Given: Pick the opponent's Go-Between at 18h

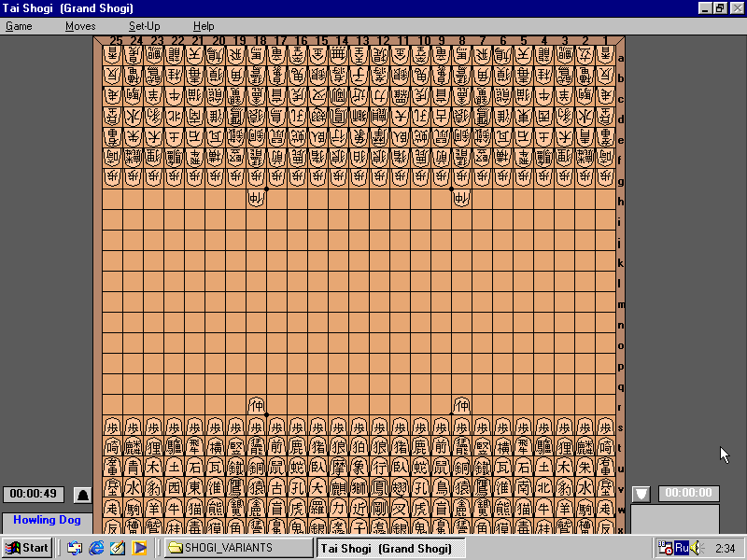Looking at the screenshot, I should click(257, 199).
